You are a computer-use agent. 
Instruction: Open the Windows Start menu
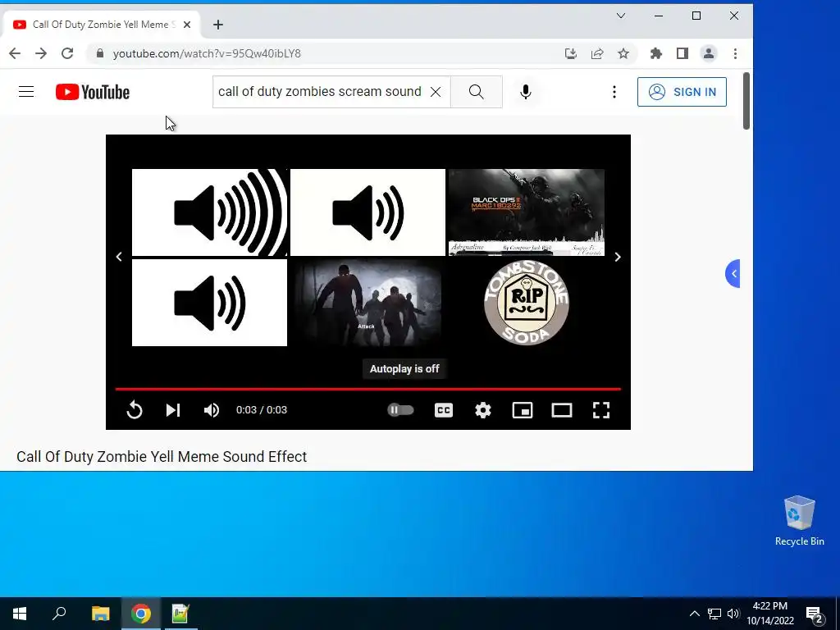pyautogui.click(x=20, y=614)
